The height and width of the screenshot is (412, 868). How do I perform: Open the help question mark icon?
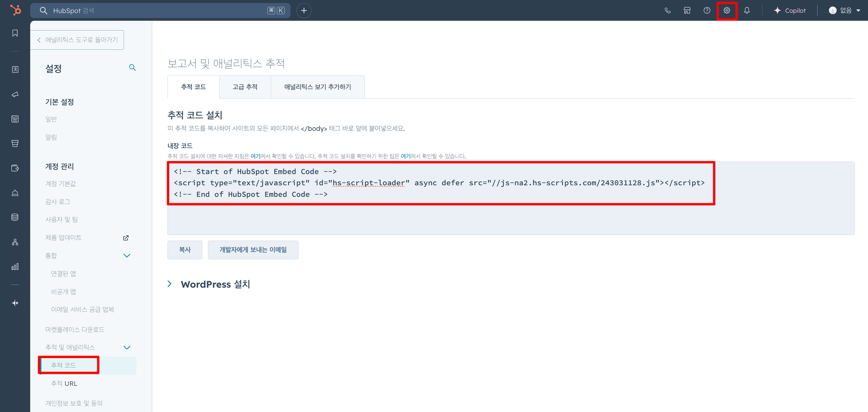click(x=707, y=10)
